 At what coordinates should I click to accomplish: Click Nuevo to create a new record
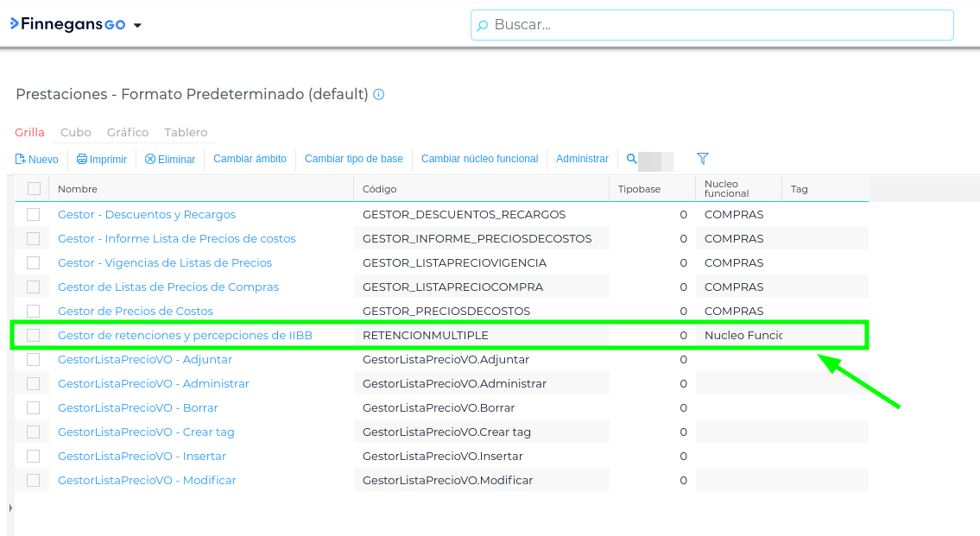37,160
